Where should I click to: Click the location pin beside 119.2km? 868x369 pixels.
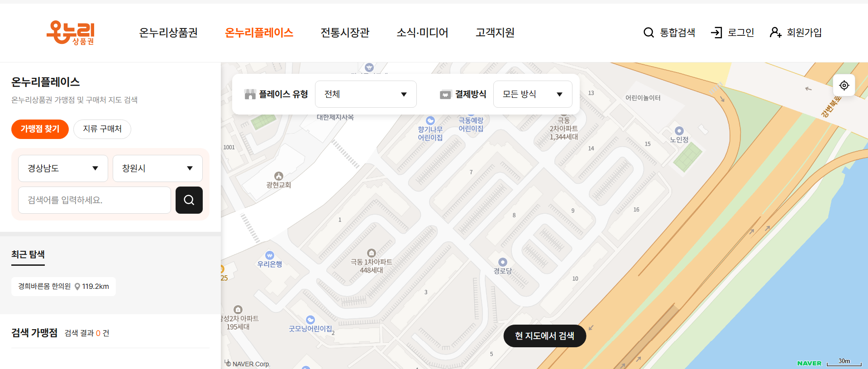point(77,287)
